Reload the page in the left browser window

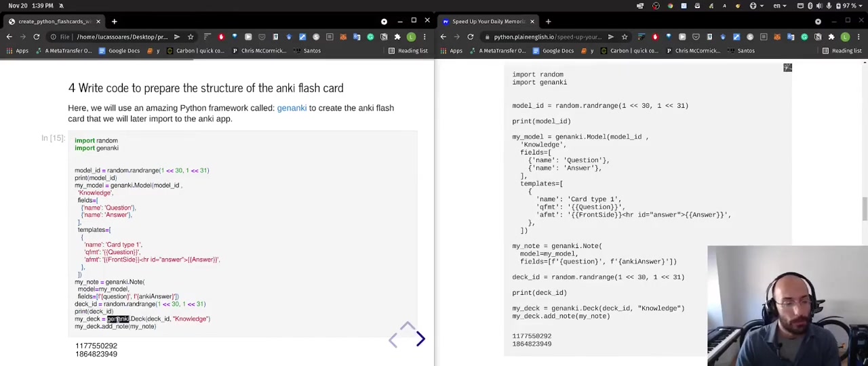(37, 37)
